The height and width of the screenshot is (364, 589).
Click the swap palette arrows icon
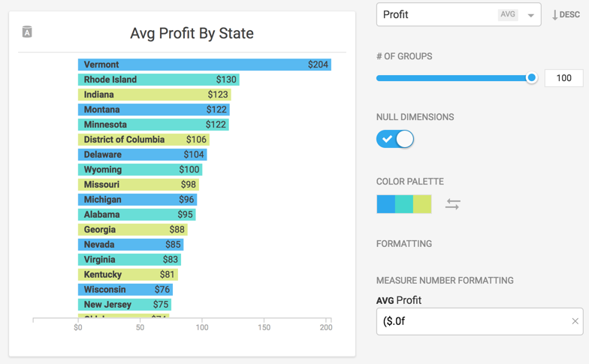(452, 204)
